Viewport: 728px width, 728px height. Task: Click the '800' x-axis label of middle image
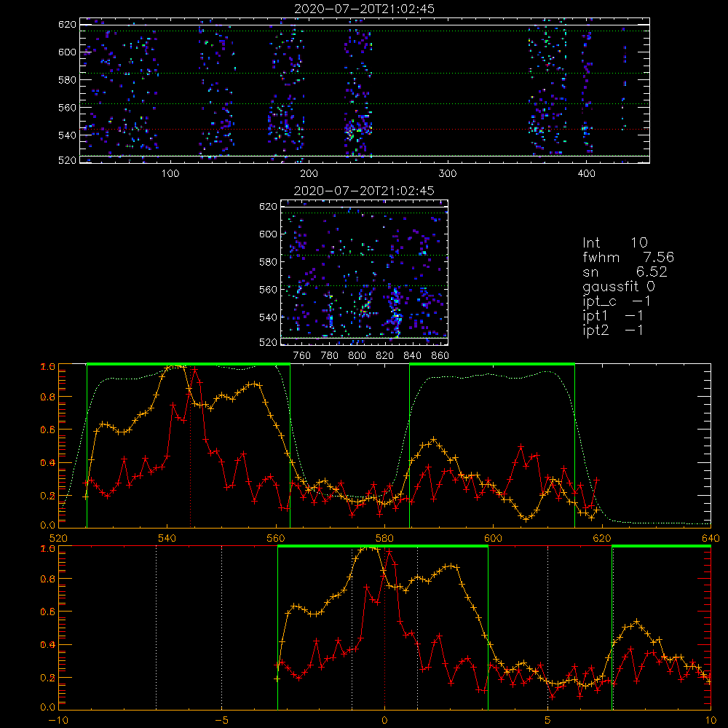(x=357, y=356)
